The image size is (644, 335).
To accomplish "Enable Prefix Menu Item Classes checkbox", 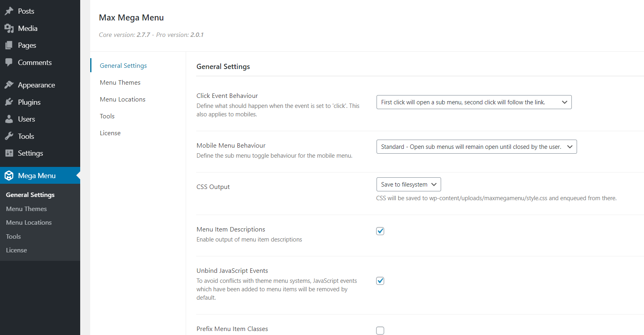I will [x=380, y=331].
